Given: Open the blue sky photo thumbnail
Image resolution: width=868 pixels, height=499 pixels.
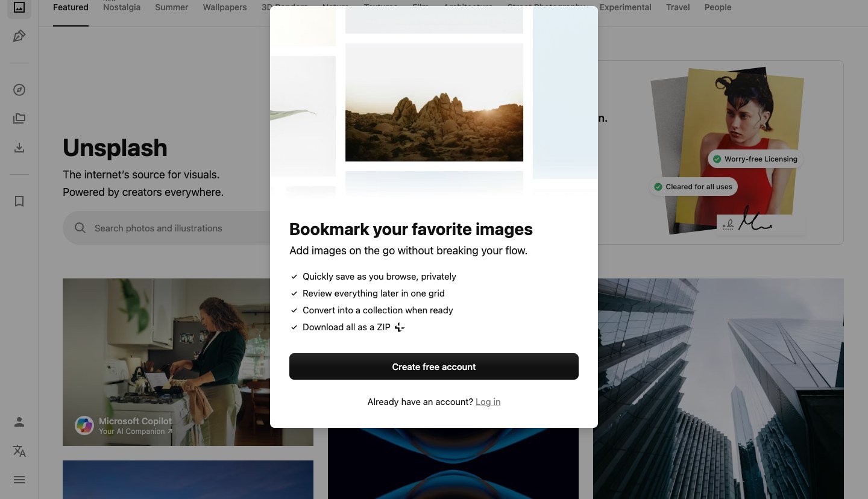Looking at the screenshot, I should click(188, 480).
